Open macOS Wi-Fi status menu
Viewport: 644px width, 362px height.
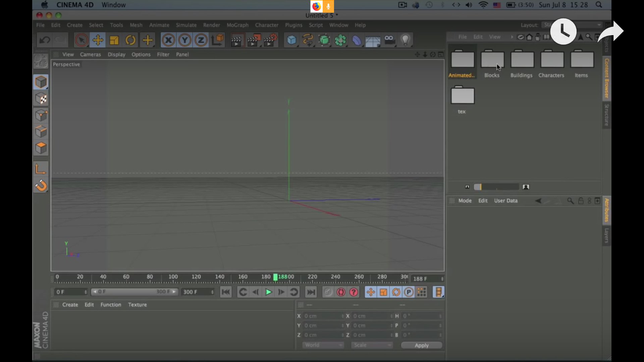click(x=483, y=5)
